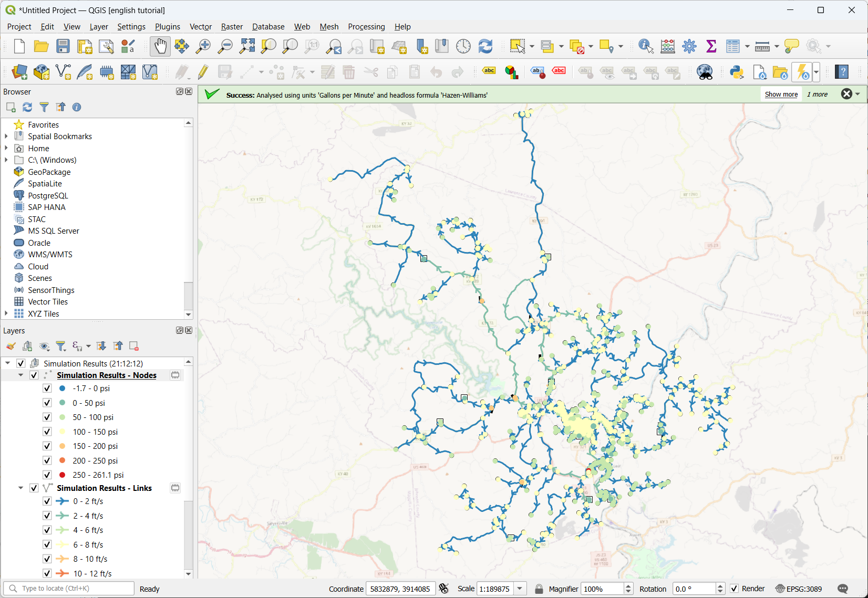
Task: Click the Refresh map canvas icon
Action: (485, 46)
